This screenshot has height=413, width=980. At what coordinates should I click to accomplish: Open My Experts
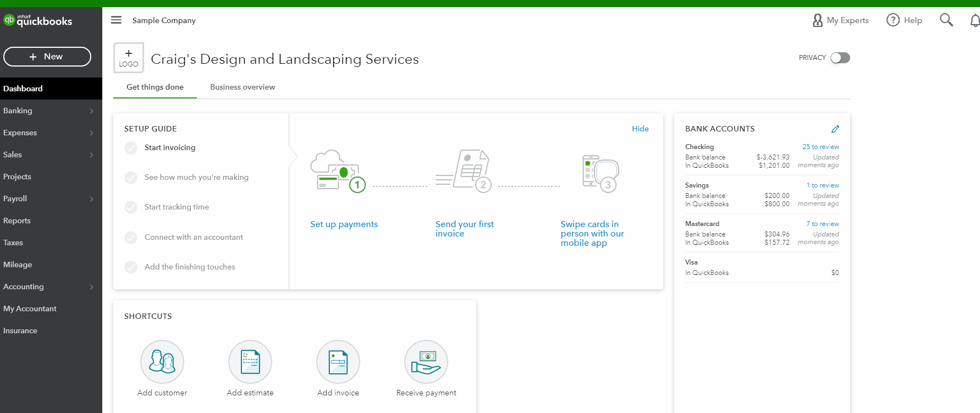tap(840, 20)
